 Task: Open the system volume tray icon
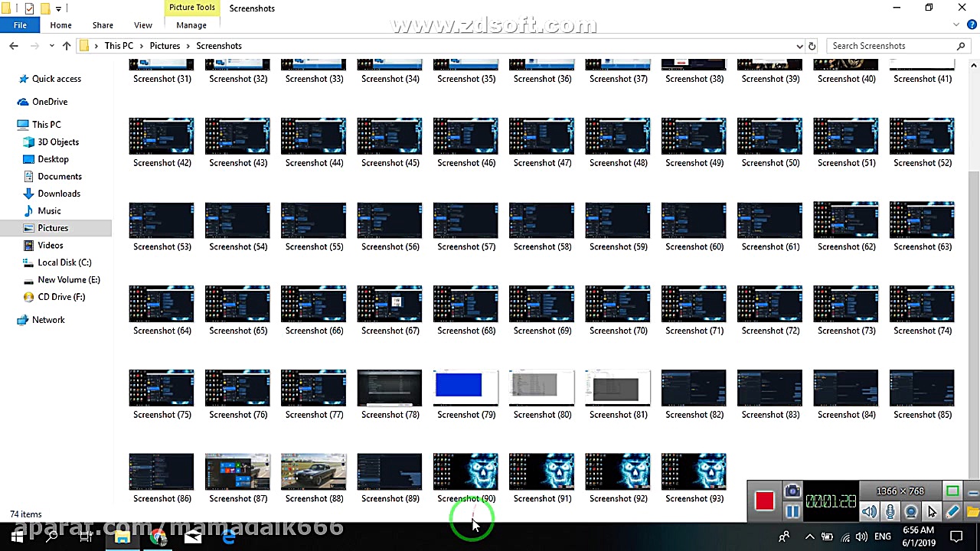point(864,536)
